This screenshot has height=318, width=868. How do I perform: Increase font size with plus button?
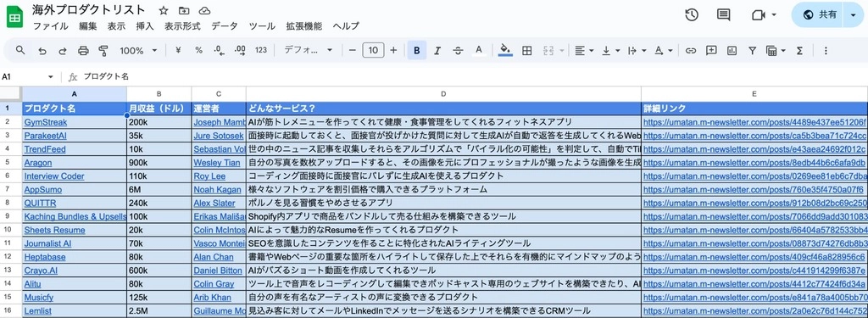pos(393,50)
